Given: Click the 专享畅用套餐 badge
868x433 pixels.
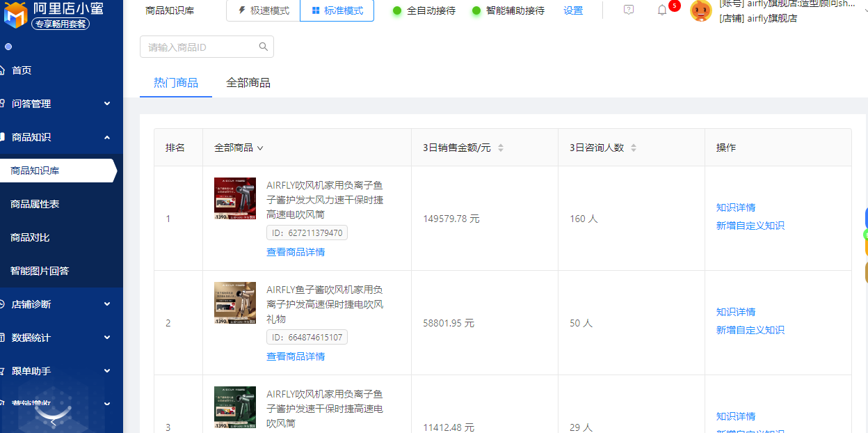Looking at the screenshot, I should [61, 24].
